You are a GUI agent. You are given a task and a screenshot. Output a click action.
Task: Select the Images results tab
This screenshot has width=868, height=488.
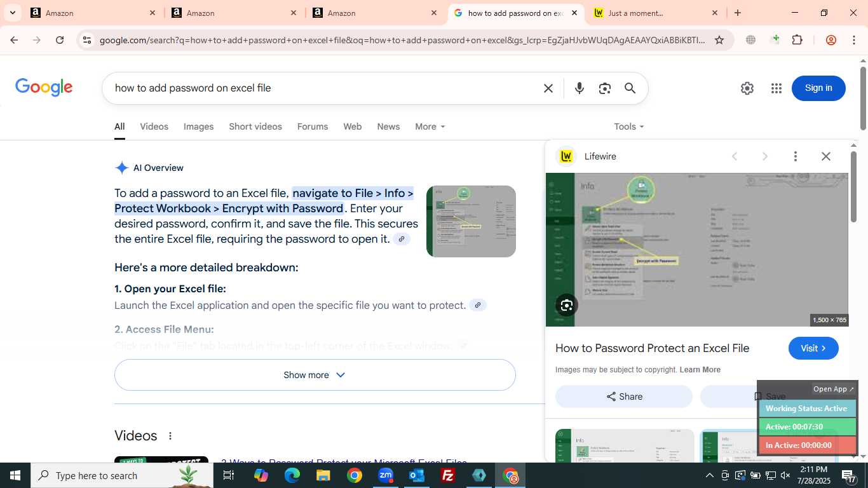coord(199,126)
